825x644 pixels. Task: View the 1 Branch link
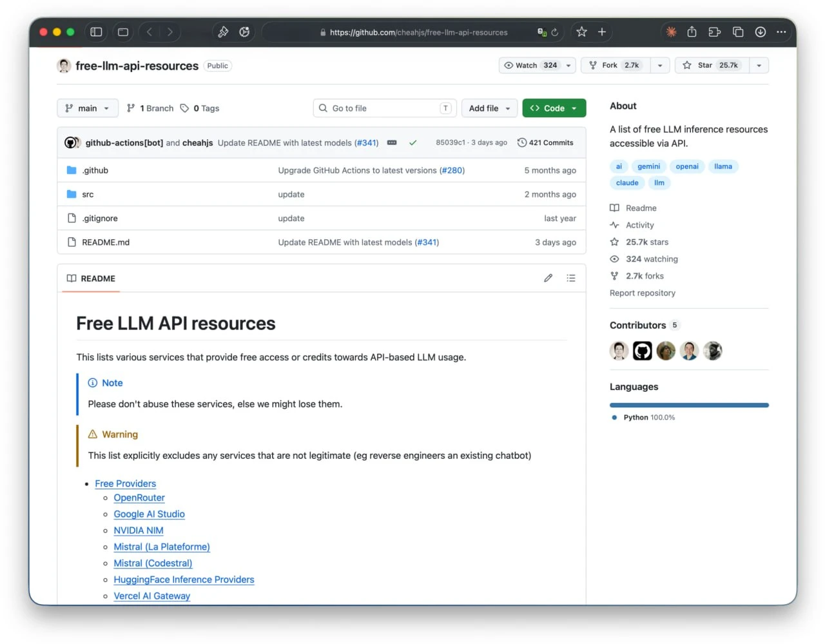[x=150, y=108]
